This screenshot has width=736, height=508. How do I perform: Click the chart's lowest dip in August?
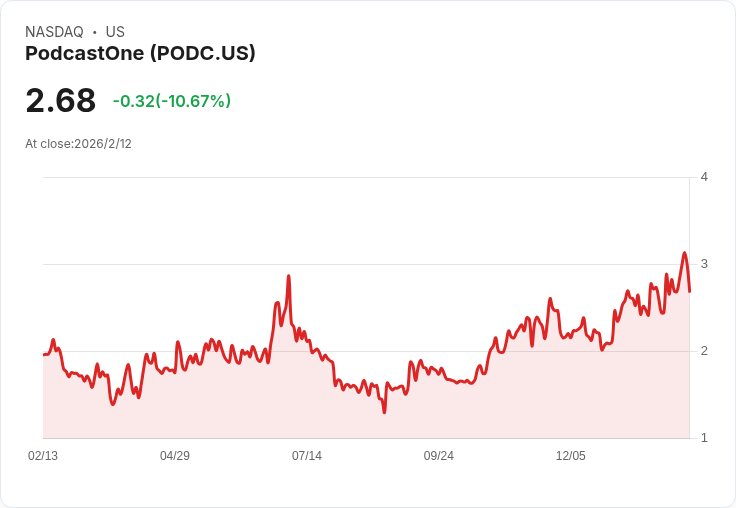click(384, 412)
